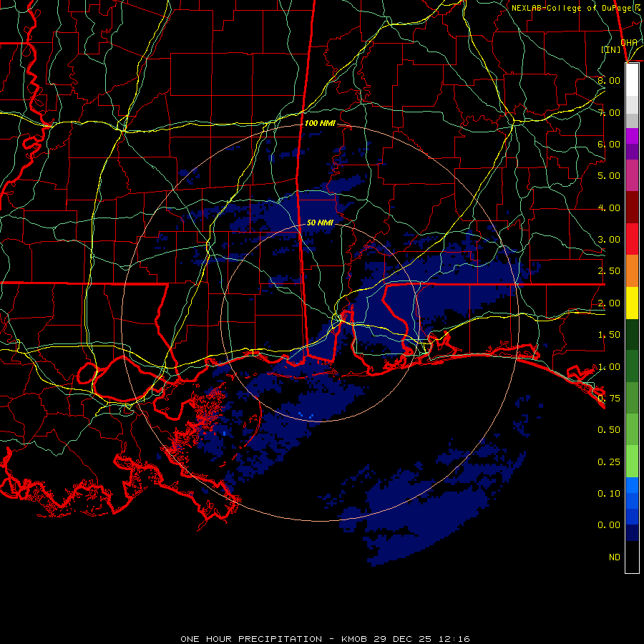Viewport: 644px width, 644px height.
Task: Click the 50 NMI range ring label
Action: 320,223
